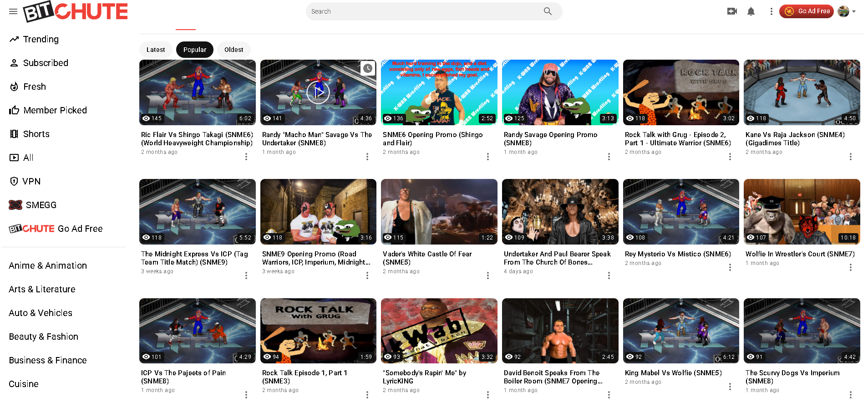Screen dimensions: 868x403
Task: Open options for Vader's White Castle video
Action: tap(488, 275)
